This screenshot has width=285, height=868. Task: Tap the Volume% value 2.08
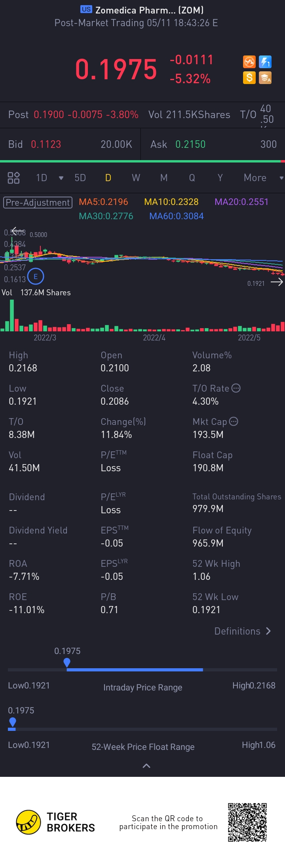201,368
